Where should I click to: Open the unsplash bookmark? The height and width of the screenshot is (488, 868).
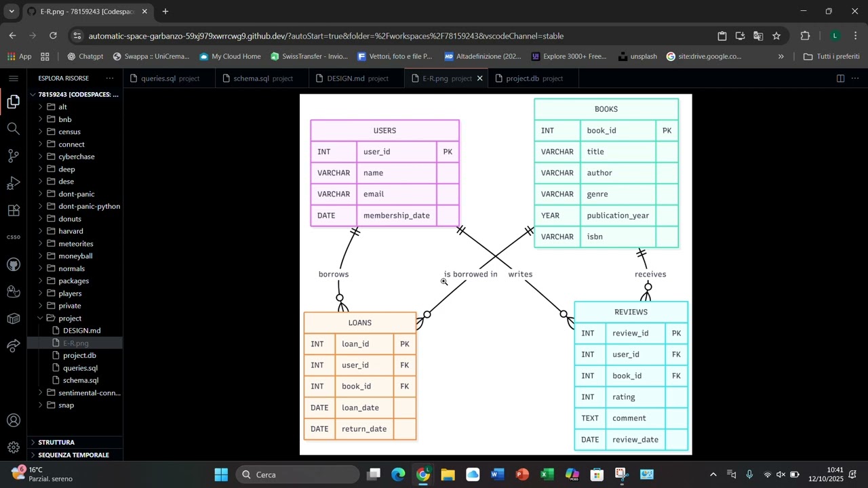click(x=637, y=56)
